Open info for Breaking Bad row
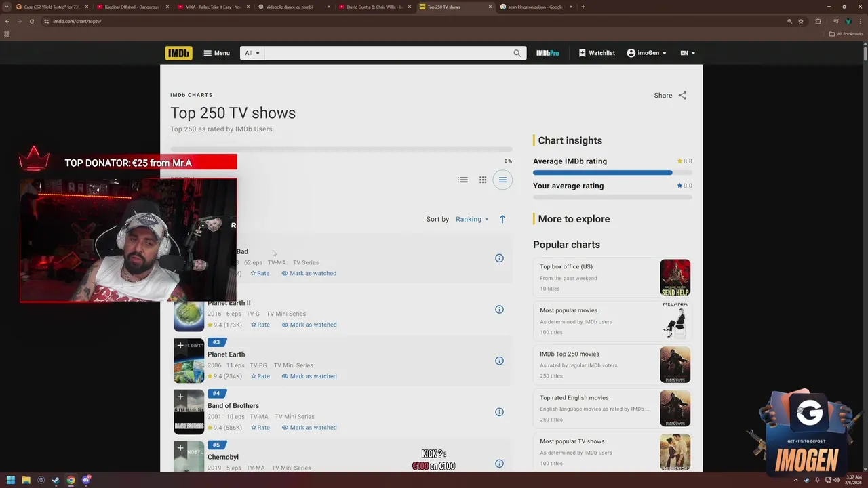 click(499, 258)
